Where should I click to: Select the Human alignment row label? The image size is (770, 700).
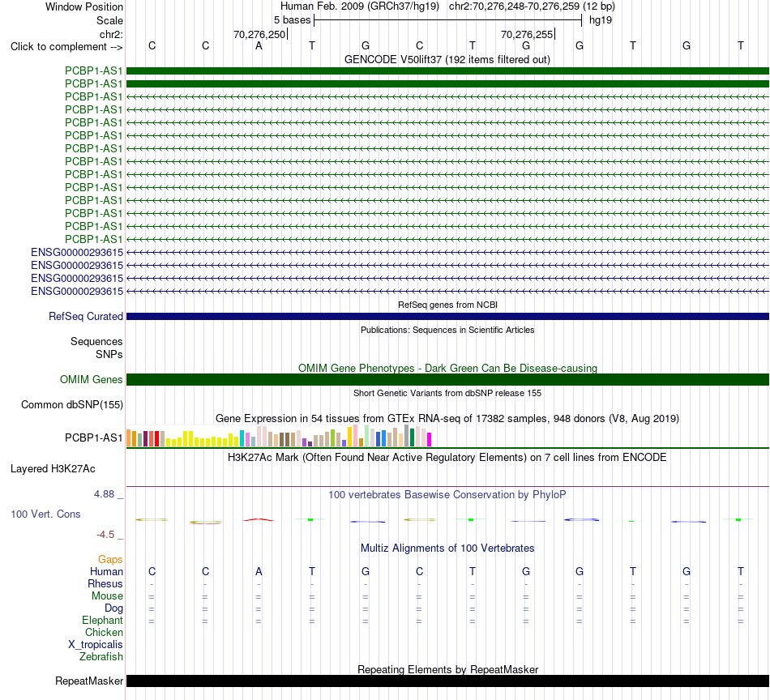(106, 571)
